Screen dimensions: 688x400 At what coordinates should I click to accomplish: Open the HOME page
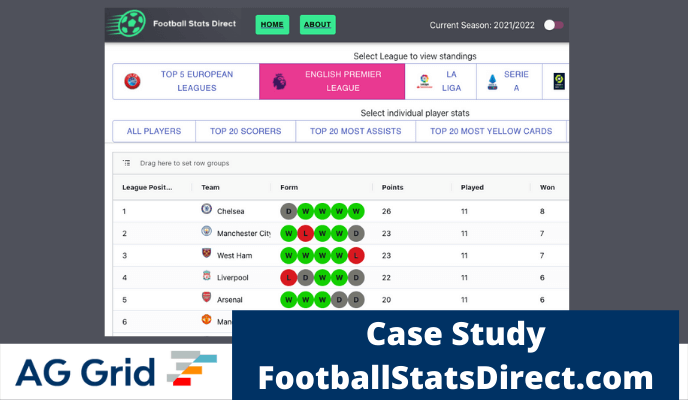(x=271, y=25)
